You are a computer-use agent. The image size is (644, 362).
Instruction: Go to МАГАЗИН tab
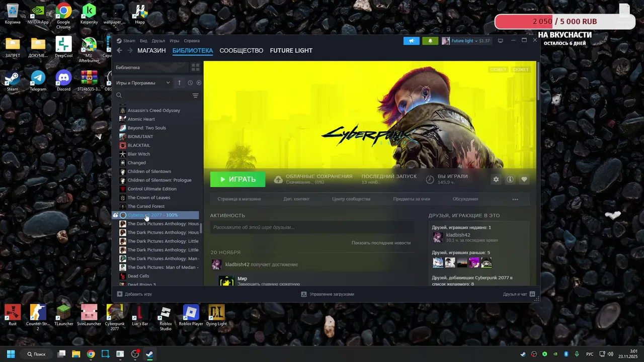(151, 50)
